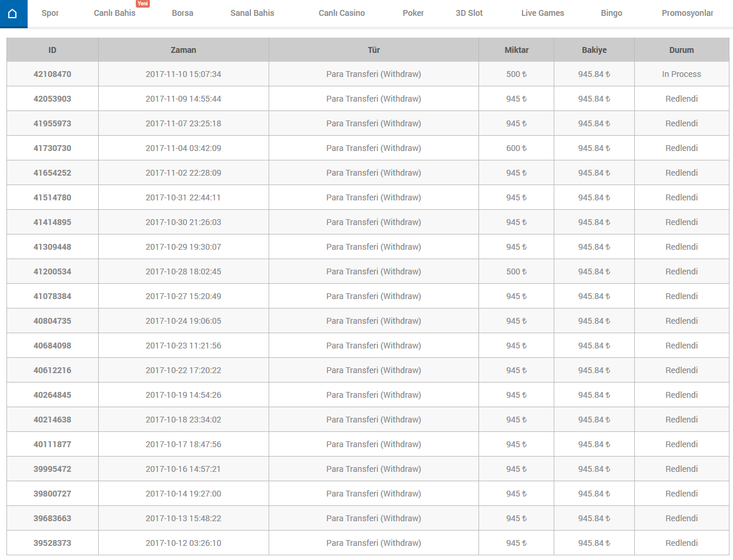733x560 pixels.
Task: Click timestamp 2017-10-30 21:26:03
Action: tap(183, 222)
